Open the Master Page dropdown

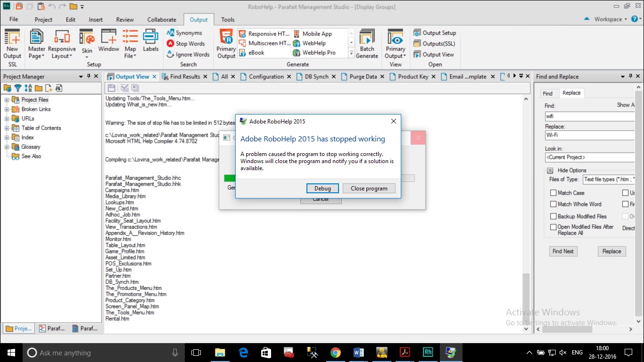tap(36, 44)
